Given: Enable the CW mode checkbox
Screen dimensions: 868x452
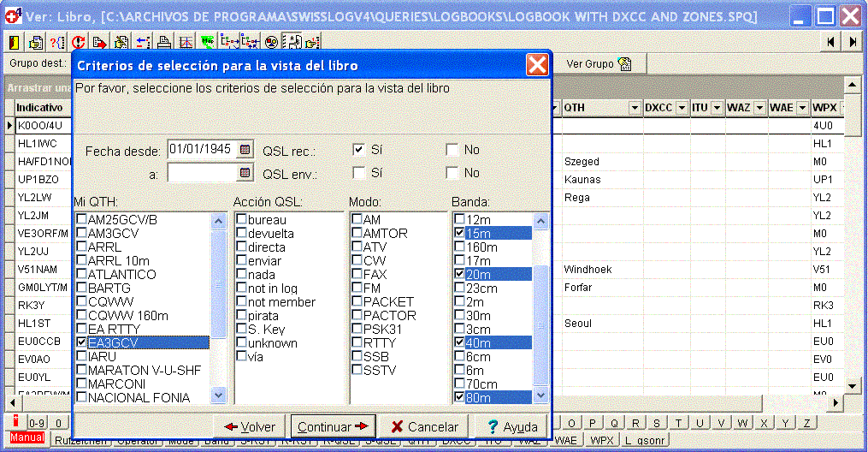Looking at the screenshot, I should (x=357, y=261).
